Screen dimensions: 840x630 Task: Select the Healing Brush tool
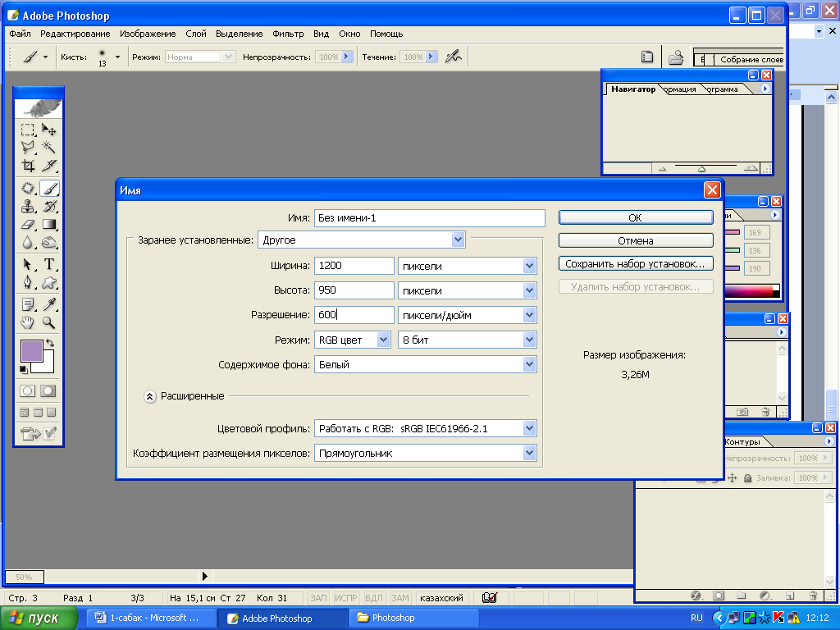(x=28, y=189)
